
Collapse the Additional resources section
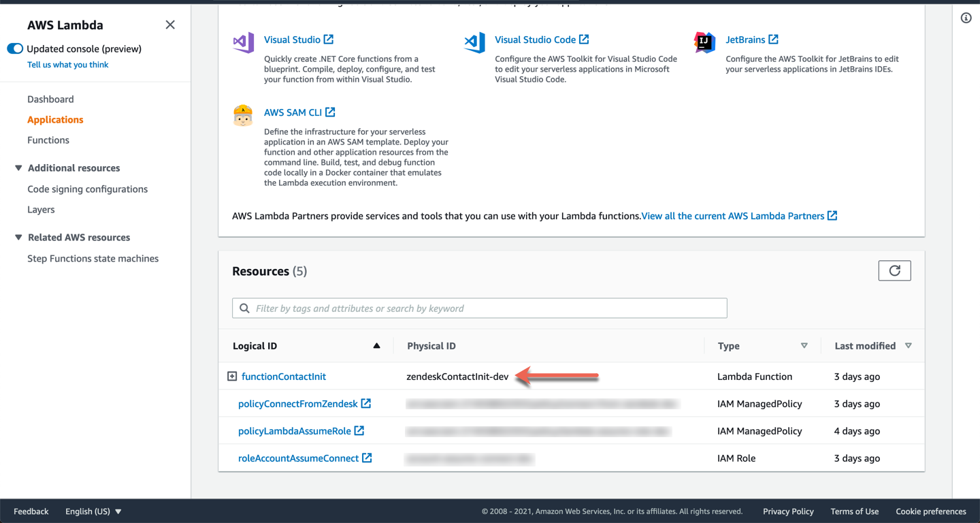[18, 168]
